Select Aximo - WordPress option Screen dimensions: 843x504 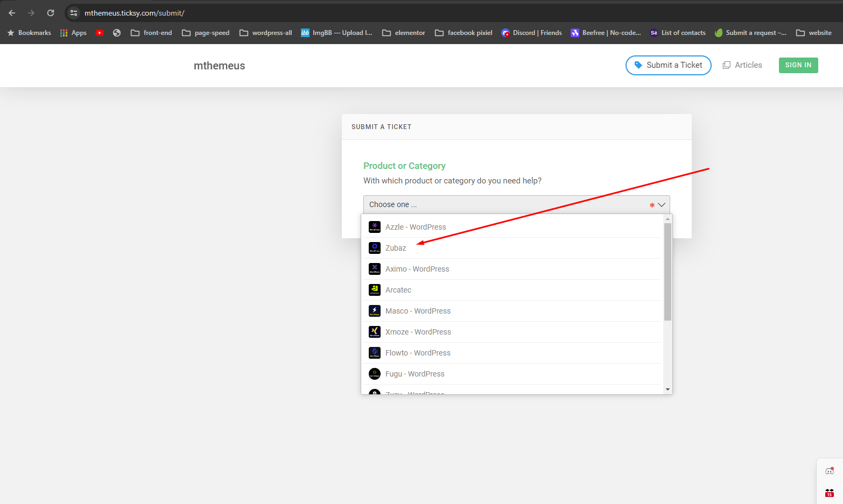coord(512,269)
